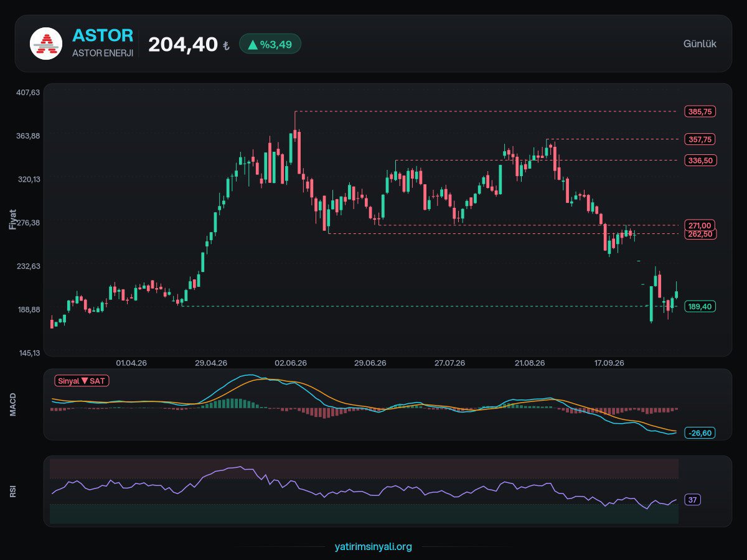Click the 276,38 price axis label
Image resolution: width=747 pixels, height=560 pixels.
click(28, 223)
